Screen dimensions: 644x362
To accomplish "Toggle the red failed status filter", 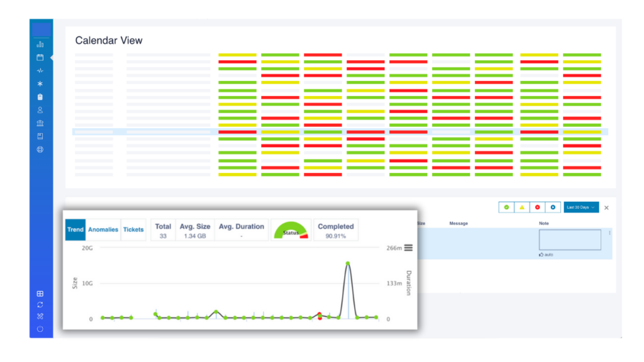I will coord(537,207).
